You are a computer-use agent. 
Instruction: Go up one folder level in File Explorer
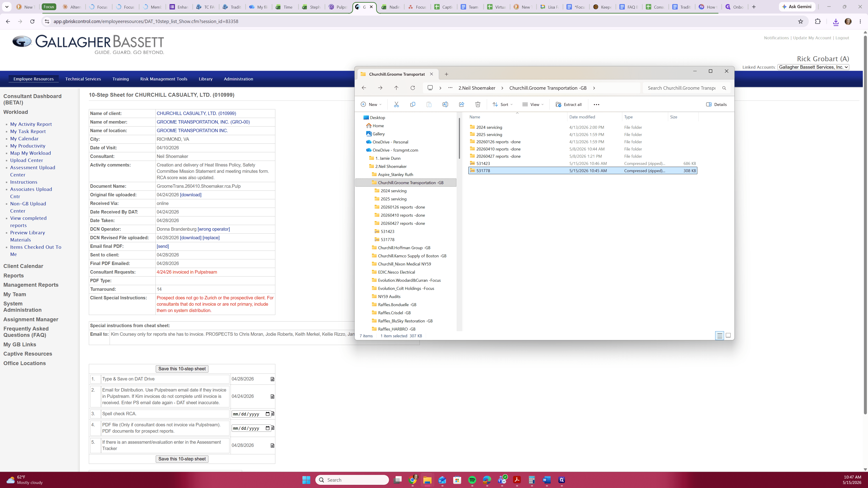396,88
